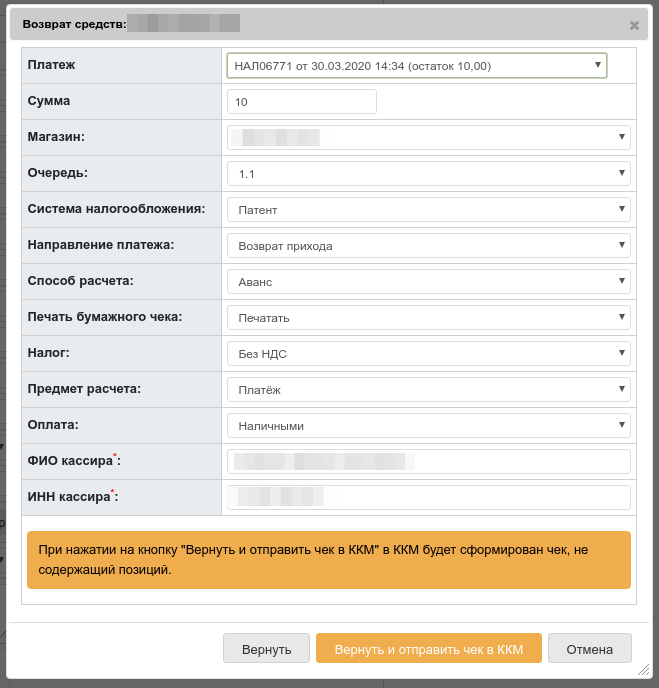Open the Очередь dropdown showing 1.1
Screen dimensions: 659x688
tap(429, 173)
